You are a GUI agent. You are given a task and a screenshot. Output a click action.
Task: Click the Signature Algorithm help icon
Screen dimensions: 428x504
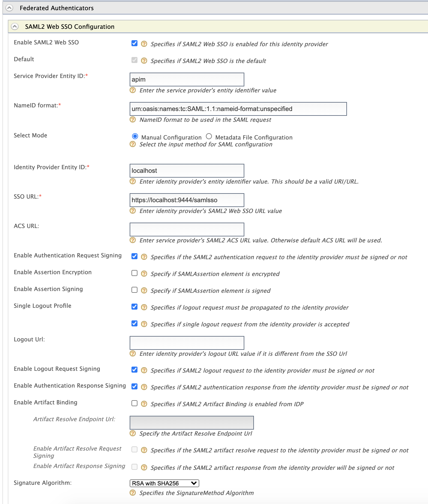(132, 493)
